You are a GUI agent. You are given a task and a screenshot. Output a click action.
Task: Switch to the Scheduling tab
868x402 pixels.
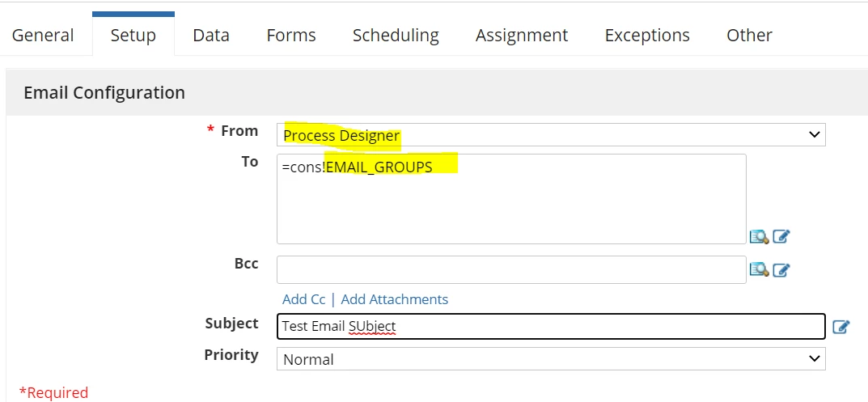click(x=396, y=35)
